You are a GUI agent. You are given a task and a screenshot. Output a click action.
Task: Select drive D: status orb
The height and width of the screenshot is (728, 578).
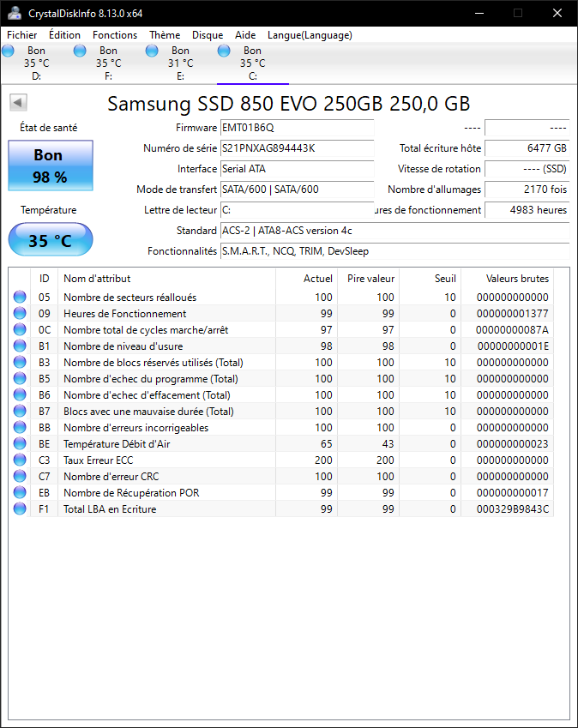point(8,50)
